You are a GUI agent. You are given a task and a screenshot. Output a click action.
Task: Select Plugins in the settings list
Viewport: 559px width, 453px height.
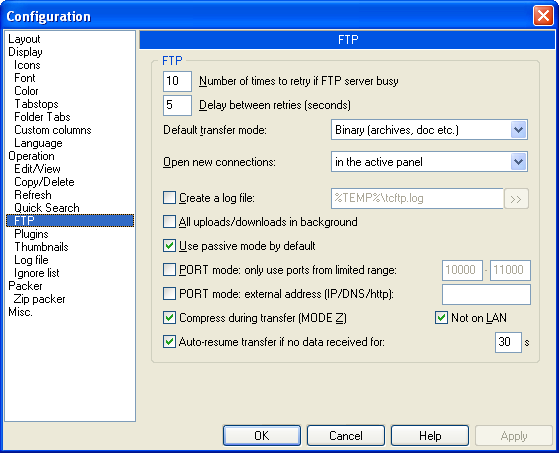[31, 234]
